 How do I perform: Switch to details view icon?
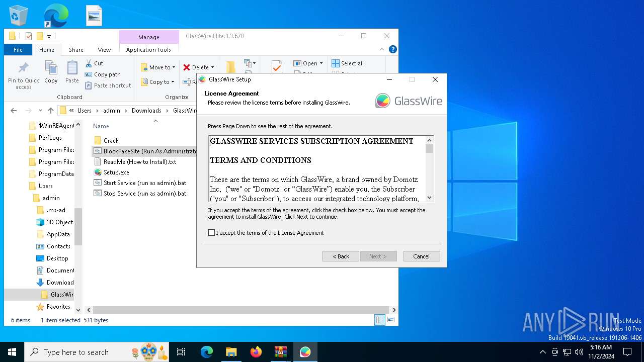click(380, 320)
